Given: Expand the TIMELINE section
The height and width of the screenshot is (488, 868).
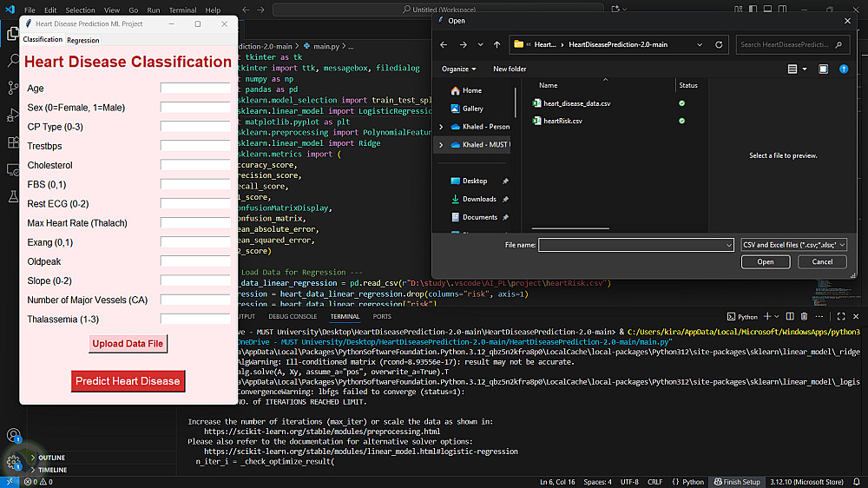Looking at the screenshot, I should [x=51, y=470].
